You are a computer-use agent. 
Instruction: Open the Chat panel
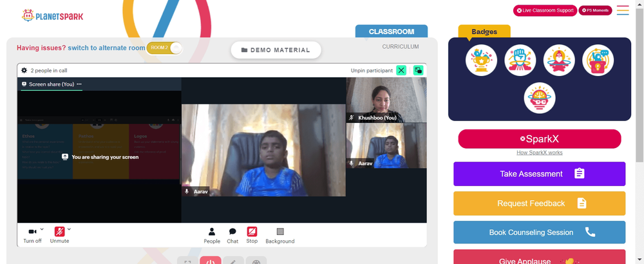(232, 236)
